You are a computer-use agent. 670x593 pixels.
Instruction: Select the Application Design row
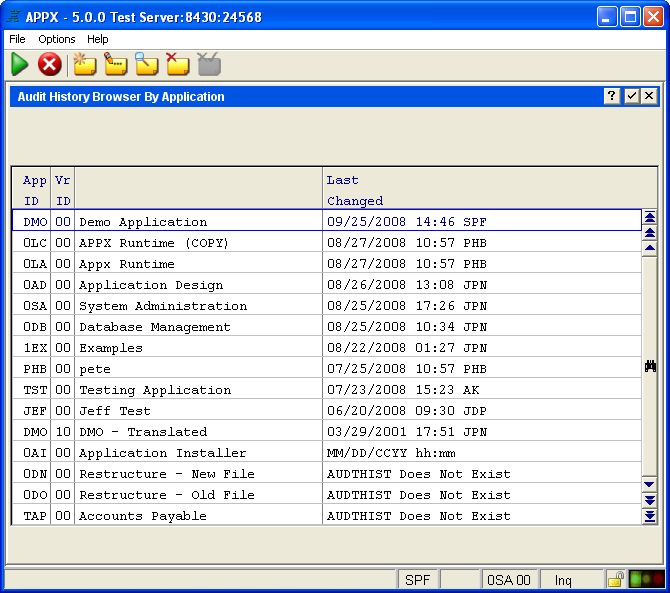point(327,284)
